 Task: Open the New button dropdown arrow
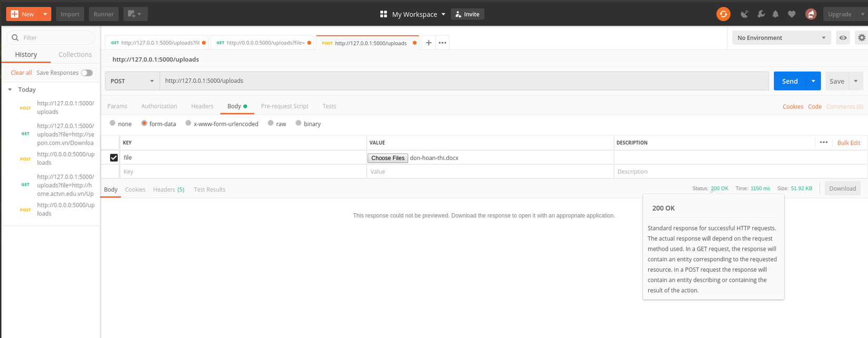click(45, 14)
